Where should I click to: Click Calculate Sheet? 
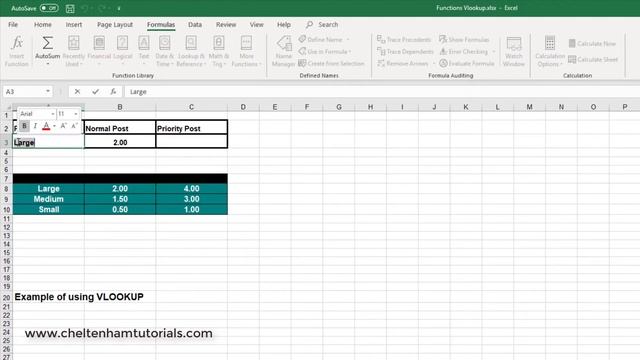[x=593, y=60]
